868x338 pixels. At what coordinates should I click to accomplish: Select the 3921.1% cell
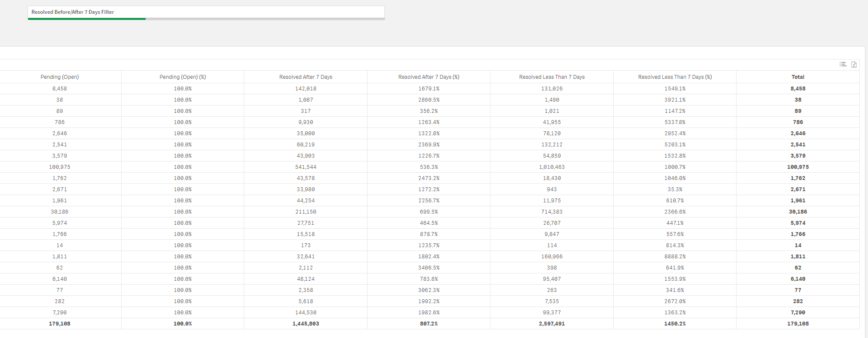click(675, 100)
